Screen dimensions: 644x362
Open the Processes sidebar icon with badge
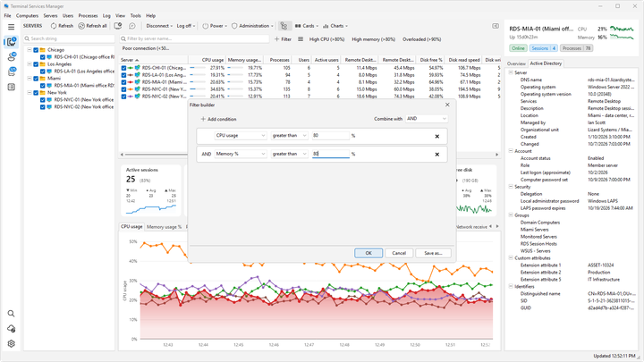pyautogui.click(x=11, y=72)
